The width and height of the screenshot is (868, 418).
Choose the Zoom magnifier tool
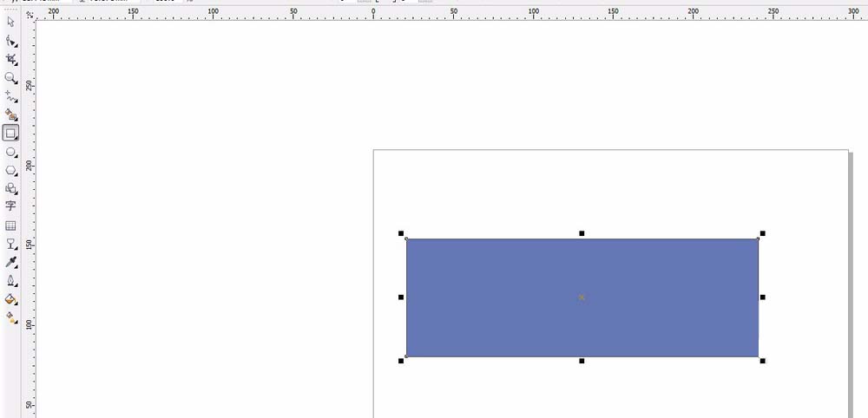(x=10, y=77)
